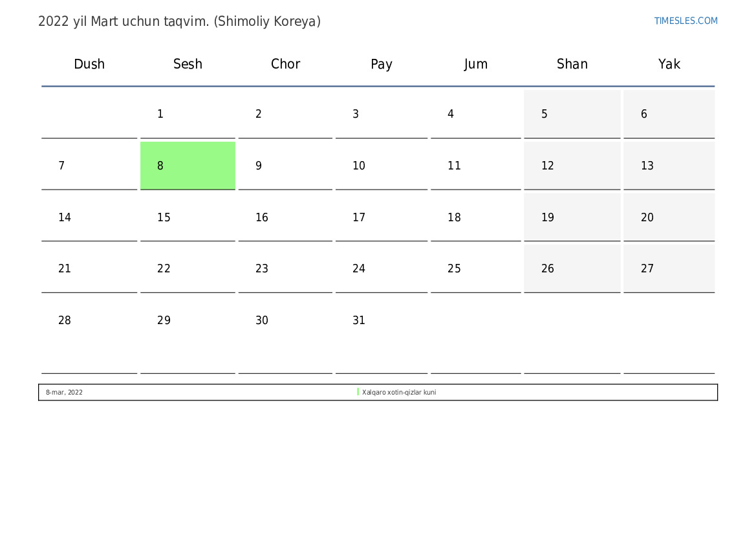Select date 22 in the calendar

[188, 268]
